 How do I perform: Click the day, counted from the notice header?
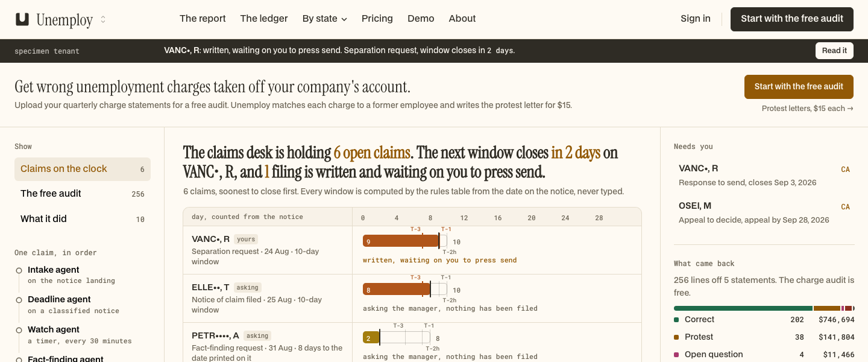[x=247, y=217]
